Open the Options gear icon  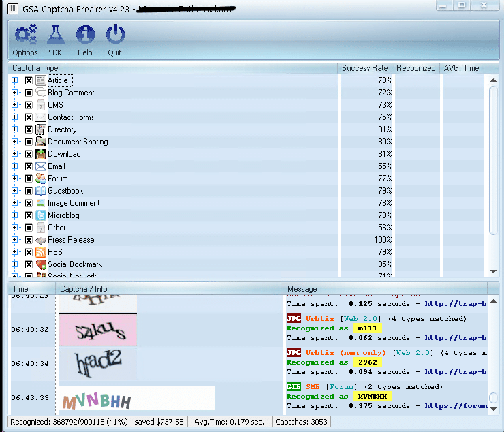25,34
